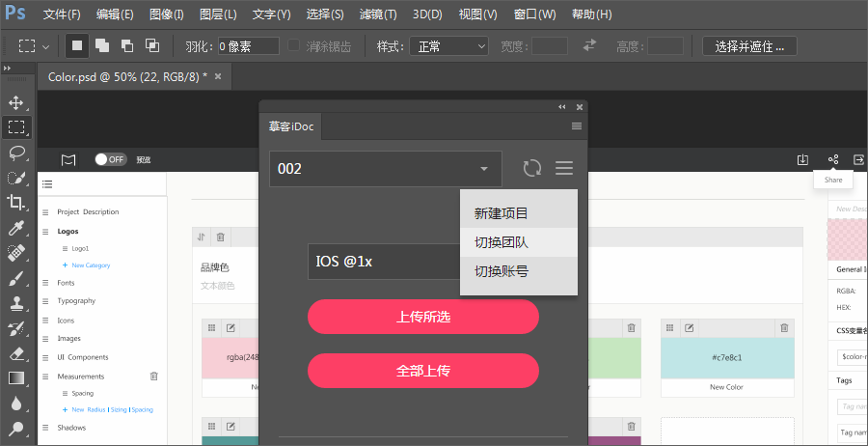868x446 pixels.
Task: Choose 切换团队 from menu
Action: pos(519,242)
